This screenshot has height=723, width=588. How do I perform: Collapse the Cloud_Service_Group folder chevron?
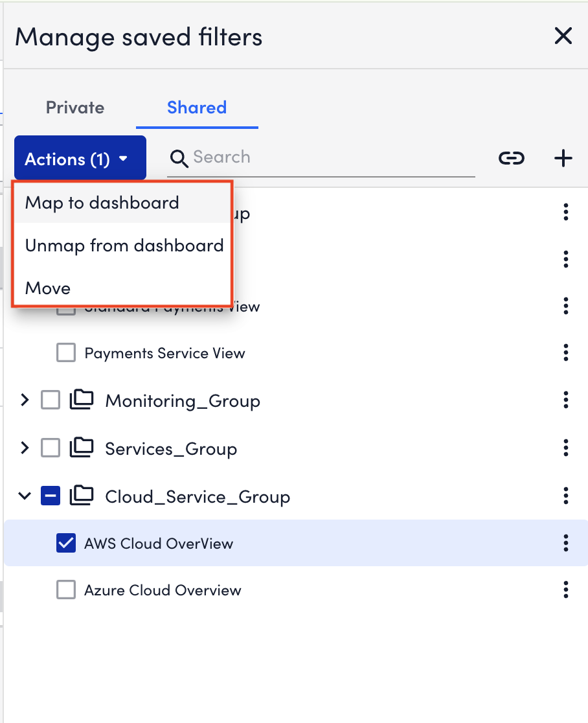[25, 496]
